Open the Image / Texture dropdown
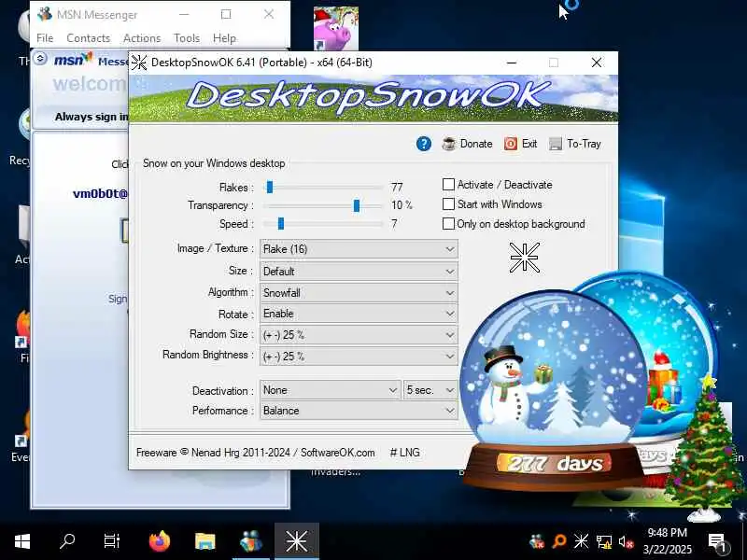Viewport: 747px width, 560px height. (x=359, y=249)
